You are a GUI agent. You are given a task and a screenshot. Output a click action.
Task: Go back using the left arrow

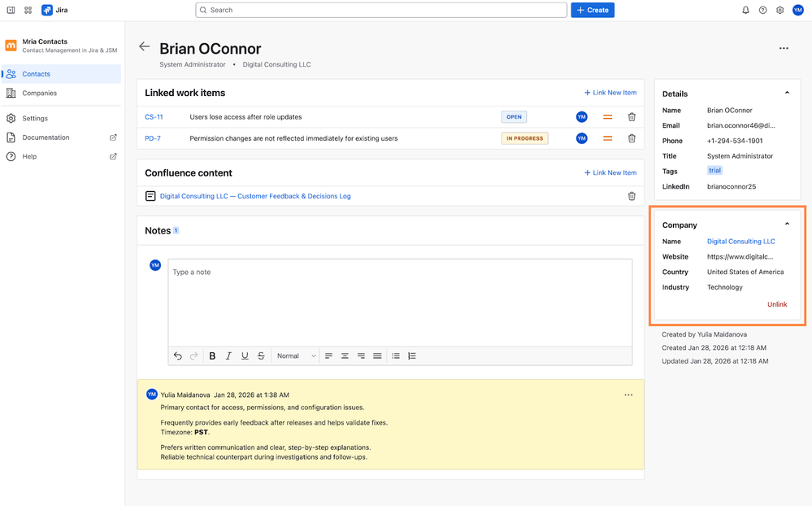(x=144, y=46)
